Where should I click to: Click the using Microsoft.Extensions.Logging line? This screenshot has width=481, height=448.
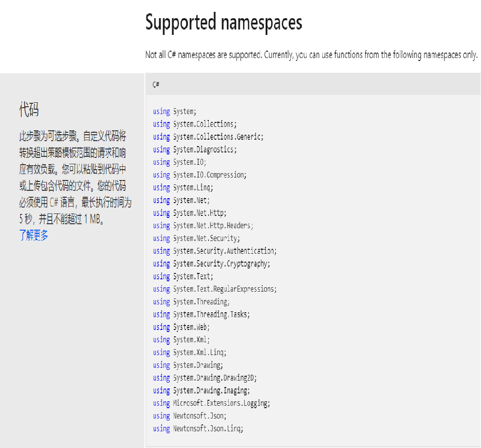point(211,403)
